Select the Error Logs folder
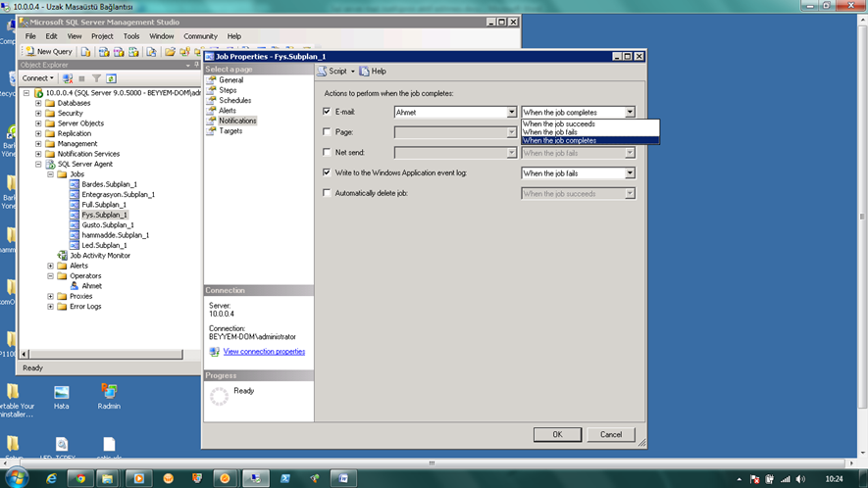 85,307
